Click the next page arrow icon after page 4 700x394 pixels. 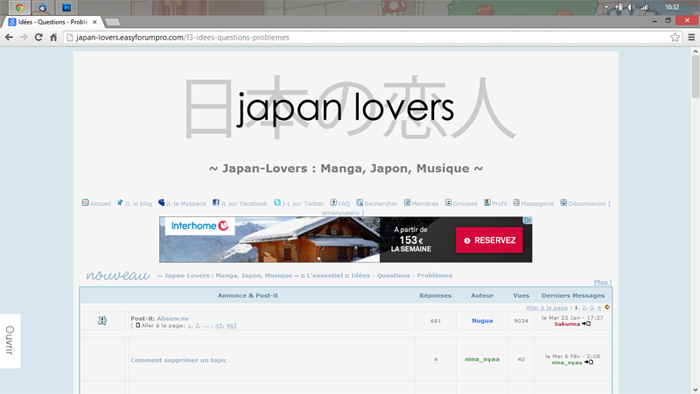607,307
